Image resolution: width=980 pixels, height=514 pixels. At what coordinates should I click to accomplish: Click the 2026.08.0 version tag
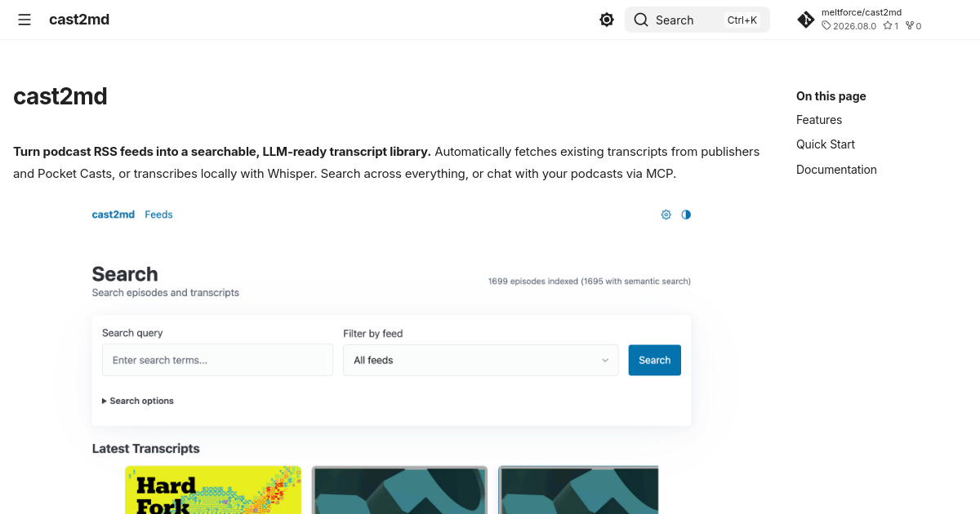[x=849, y=26]
